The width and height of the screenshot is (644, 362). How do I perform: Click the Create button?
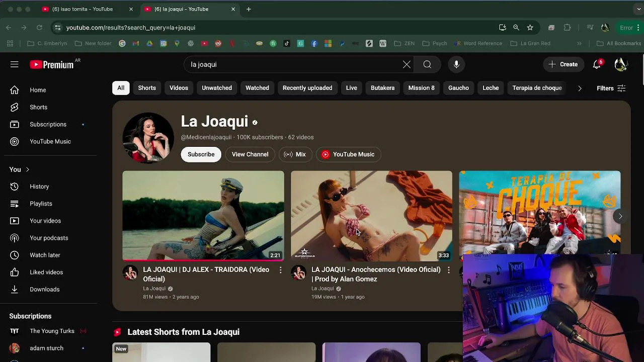563,64
